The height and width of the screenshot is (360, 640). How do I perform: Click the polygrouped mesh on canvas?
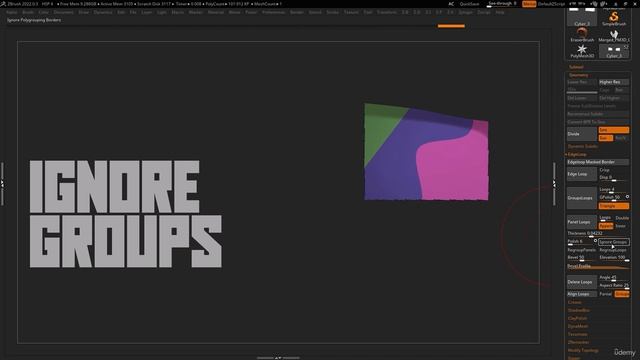[x=426, y=152]
